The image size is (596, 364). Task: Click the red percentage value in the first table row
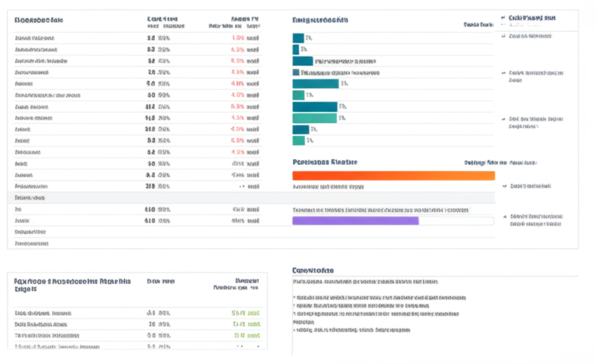pyautogui.click(x=237, y=38)
